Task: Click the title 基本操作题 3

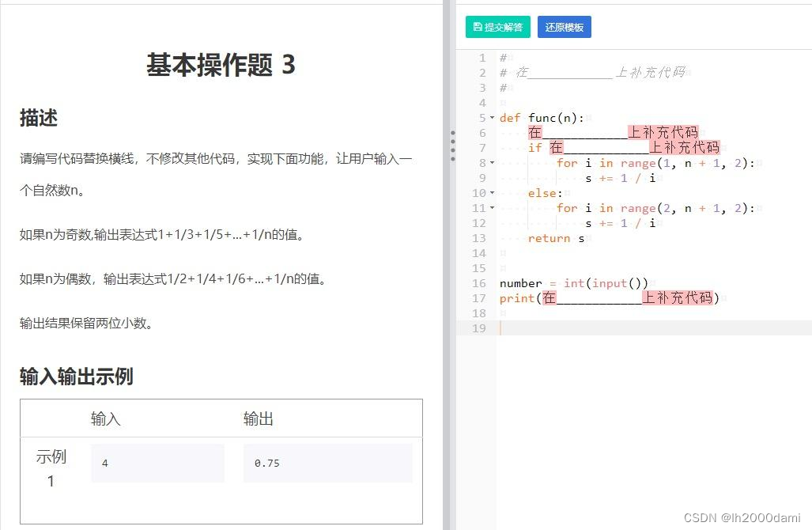Action: (x=221, y=65)
